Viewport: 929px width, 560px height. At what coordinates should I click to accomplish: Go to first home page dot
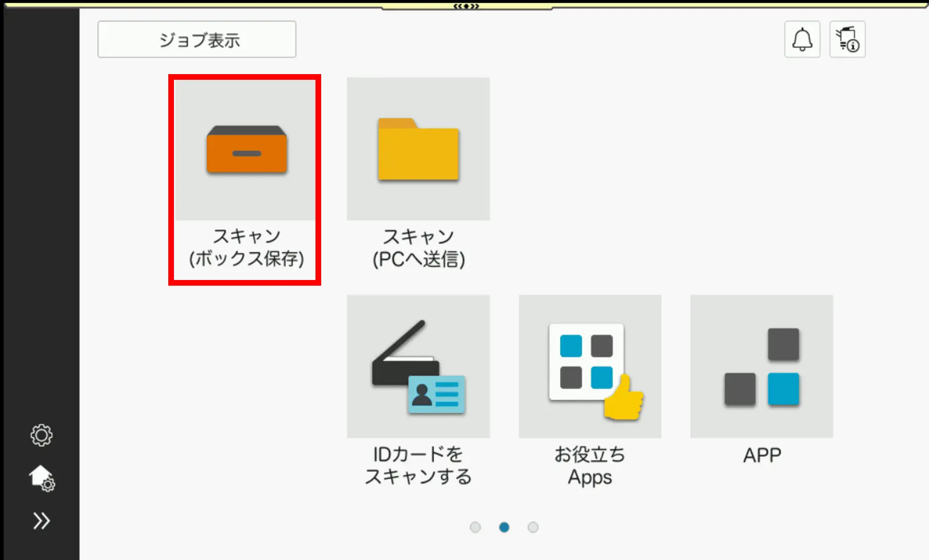(x=475, y=527)
